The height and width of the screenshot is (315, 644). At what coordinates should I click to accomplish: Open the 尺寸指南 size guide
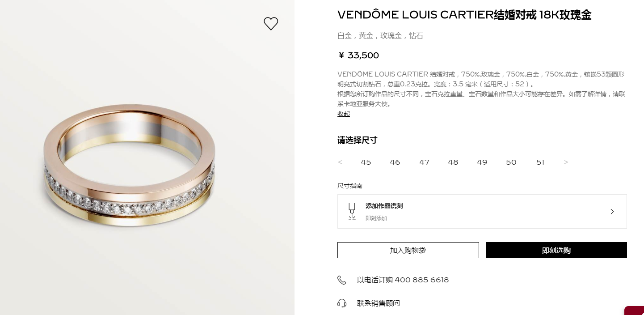tap(350, 186)
